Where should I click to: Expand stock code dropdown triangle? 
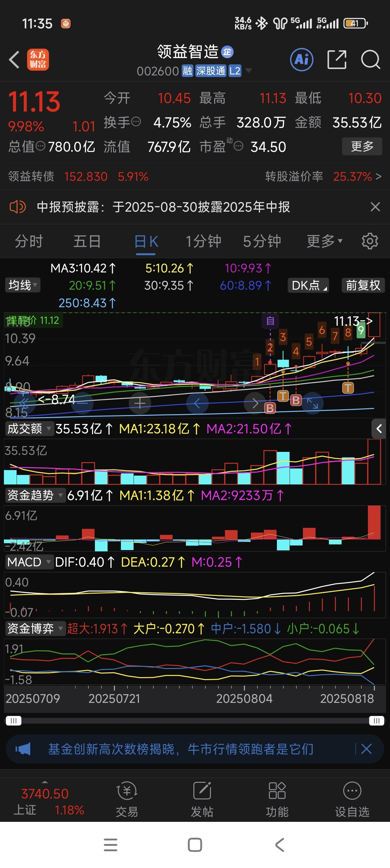pyautogui.click(x=249, y=71)
